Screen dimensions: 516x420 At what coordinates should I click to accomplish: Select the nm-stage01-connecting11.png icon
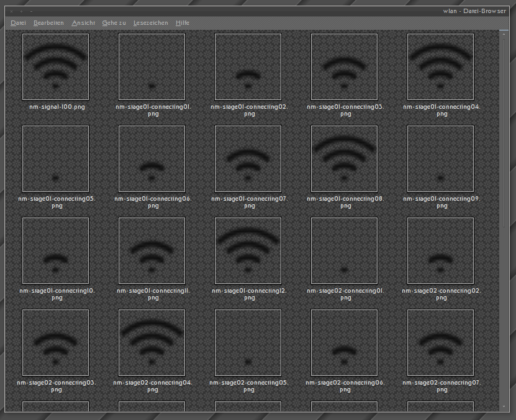pyautogui.click(x=152, y=250)
